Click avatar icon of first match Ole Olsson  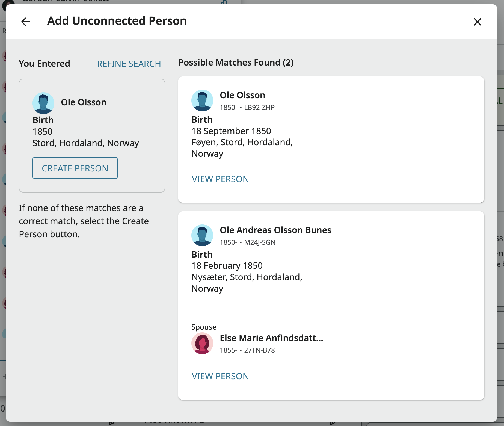(202, 100)
